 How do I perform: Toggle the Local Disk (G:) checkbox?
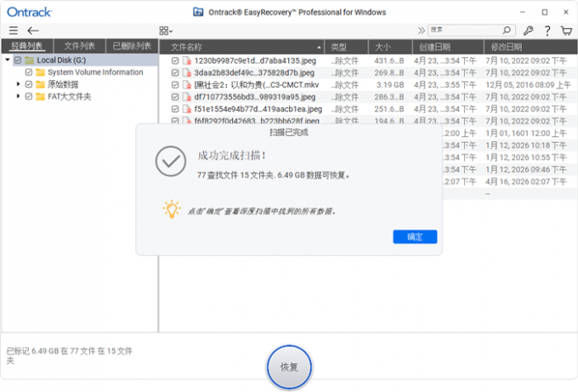(x=18, y=60)
